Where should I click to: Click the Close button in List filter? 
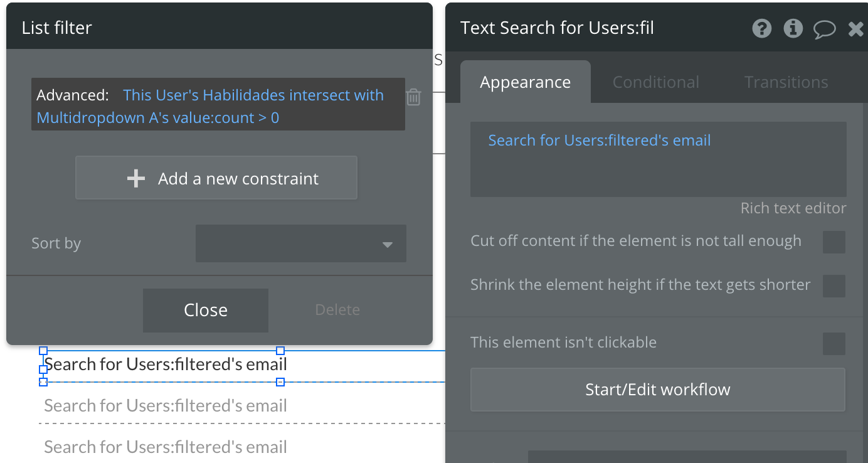click(x=205, y=310)
